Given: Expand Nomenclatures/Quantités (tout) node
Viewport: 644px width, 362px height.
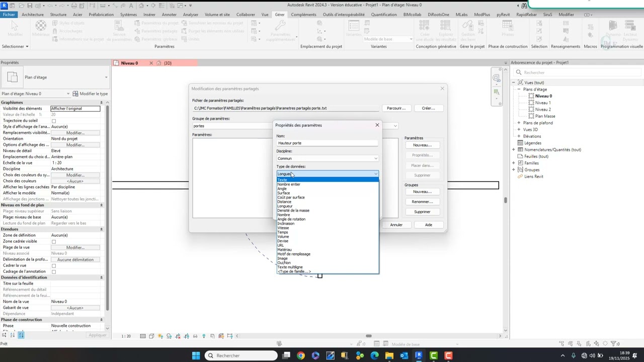Looking at the screenshot, I should (514, 150).
